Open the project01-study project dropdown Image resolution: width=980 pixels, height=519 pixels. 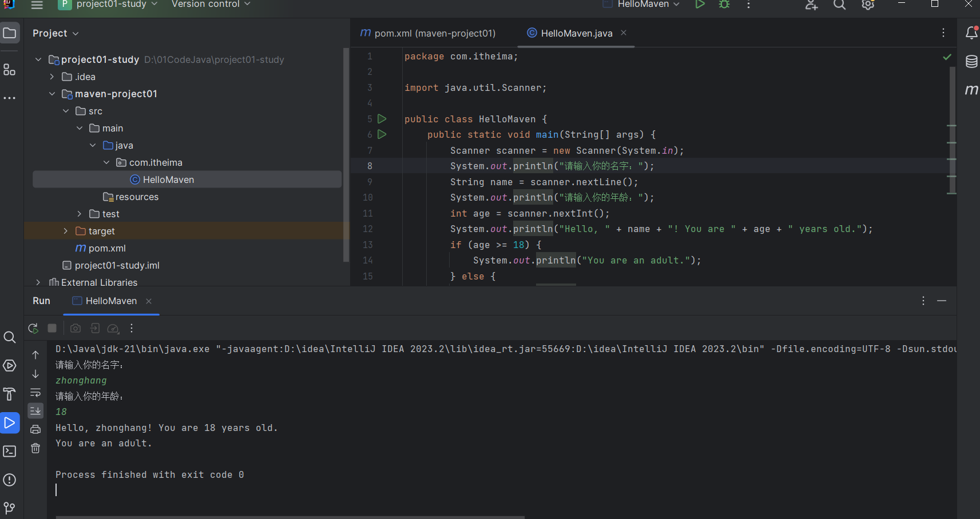pos(108,5)
